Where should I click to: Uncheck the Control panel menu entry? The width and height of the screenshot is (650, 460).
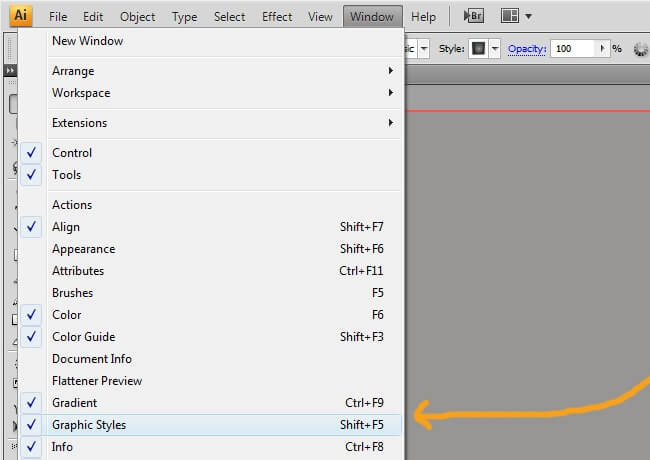72,153
